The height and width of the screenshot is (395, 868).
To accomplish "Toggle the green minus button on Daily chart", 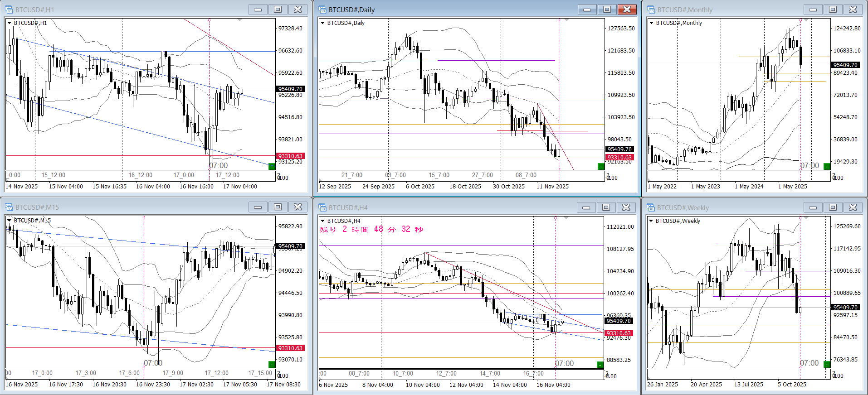I will [601, 167].
